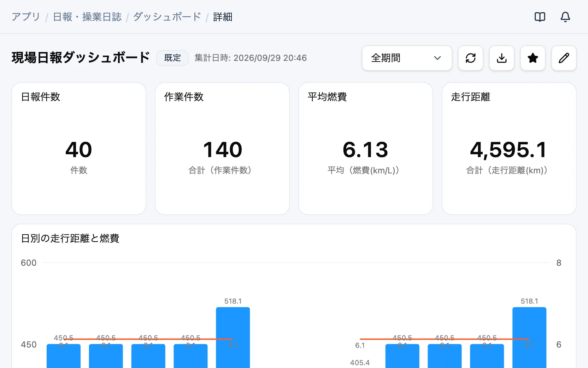Go to 日報・操業日誌 breadcrumb

[87, 17]
